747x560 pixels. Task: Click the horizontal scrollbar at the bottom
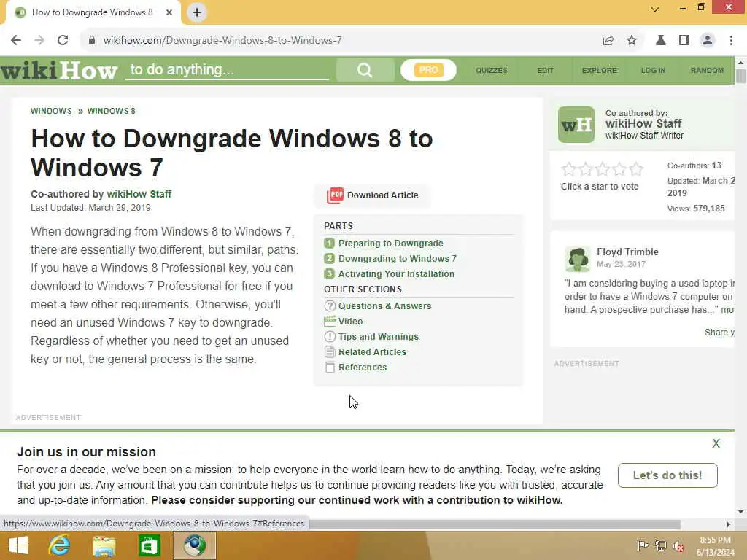(x=495, y=524)
